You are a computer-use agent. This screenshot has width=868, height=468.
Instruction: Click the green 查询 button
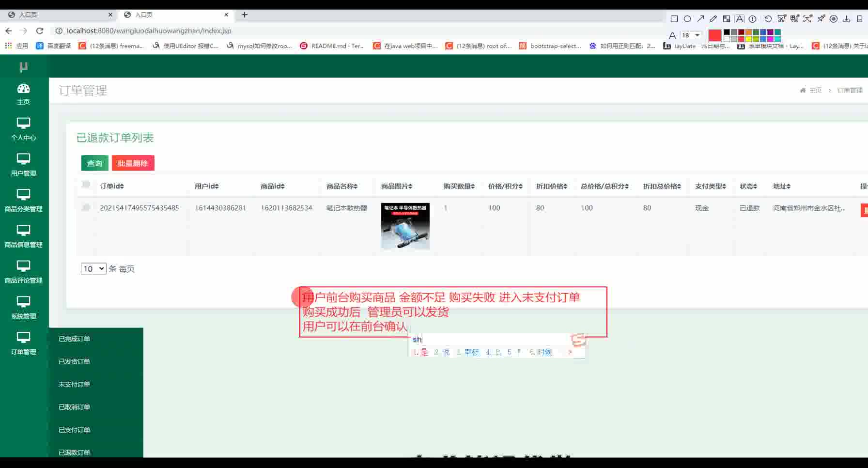94,163
